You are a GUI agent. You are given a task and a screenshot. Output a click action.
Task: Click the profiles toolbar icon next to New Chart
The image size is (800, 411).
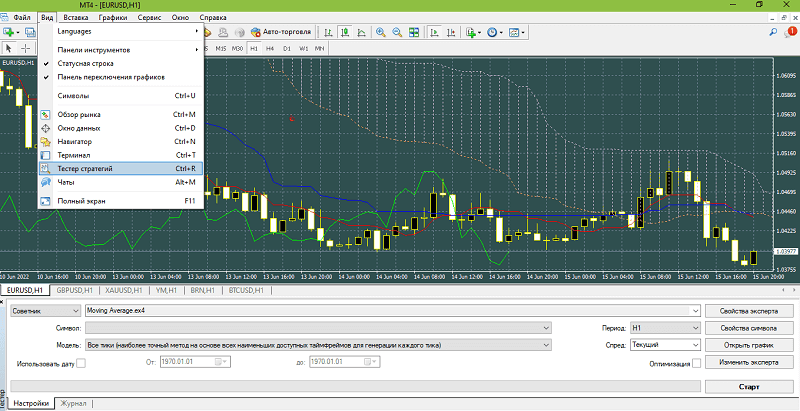tap(30, 32)
